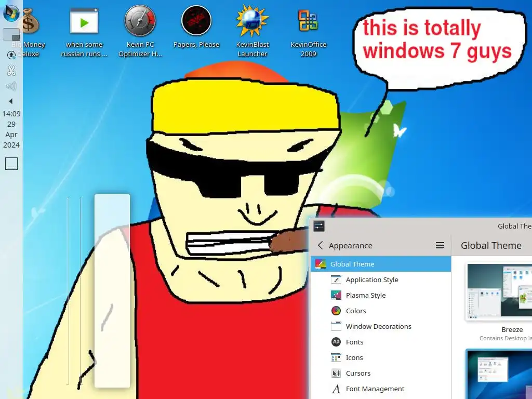Click the Fonts 'Aa' icon
The image size is (532, 399).
point(336,342)
